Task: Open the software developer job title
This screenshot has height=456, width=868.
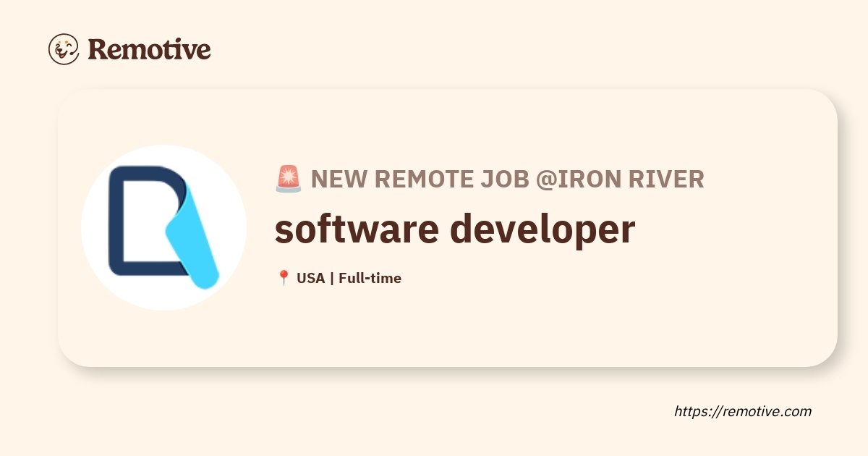Action: coord(455,229)
